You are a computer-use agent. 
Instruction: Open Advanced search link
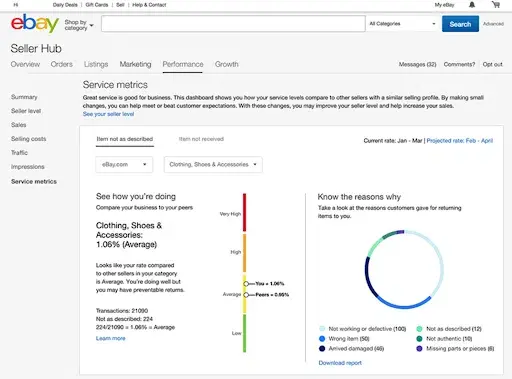point(493,24)
